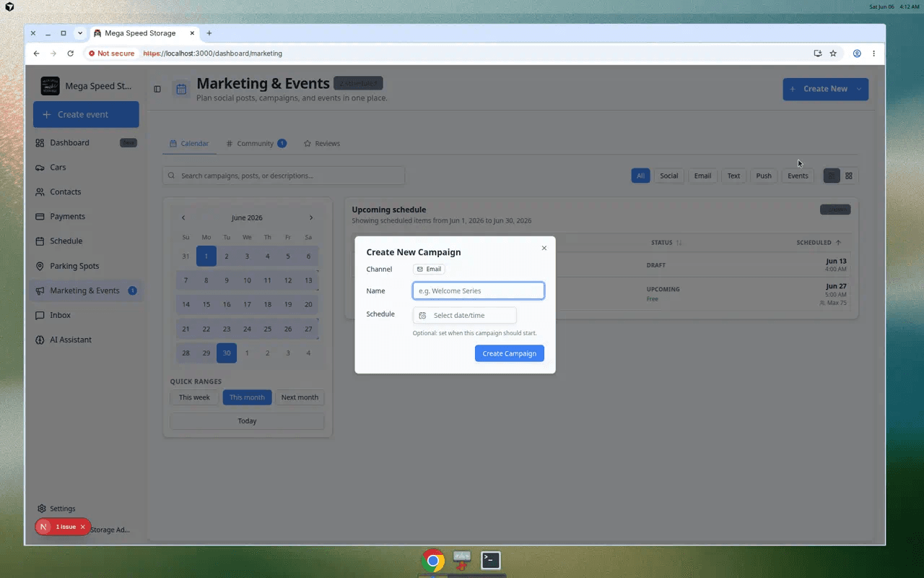
Task: Open the Terminal from the dock
Action: pyautogui.click(x=491, y=560)
